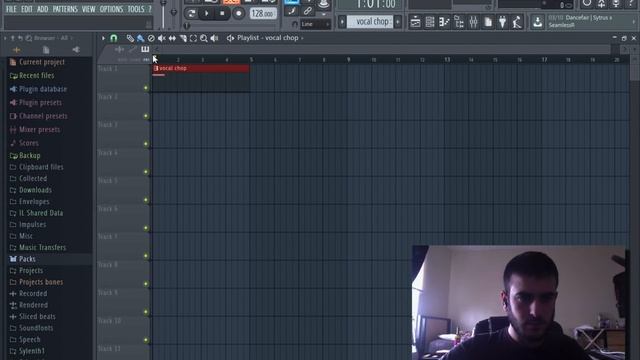Click the browser add/collapse plus icon

[17, 50]
